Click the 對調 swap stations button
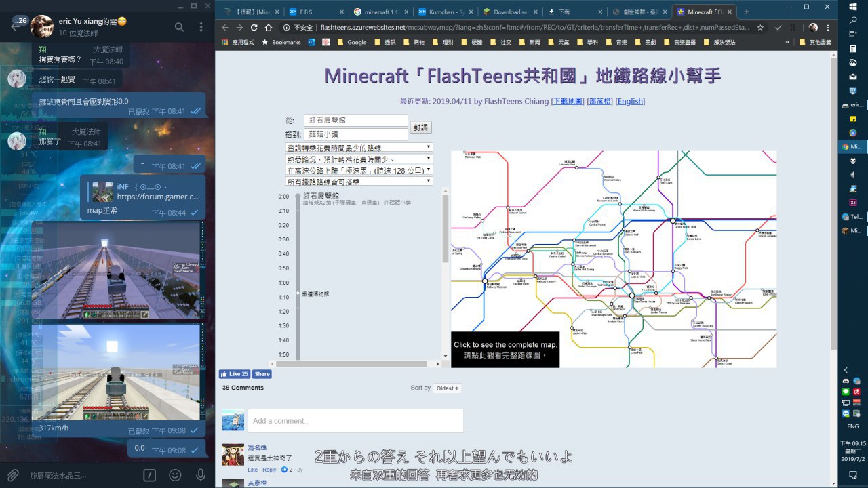The image size is (868, 488). (420, 127)
